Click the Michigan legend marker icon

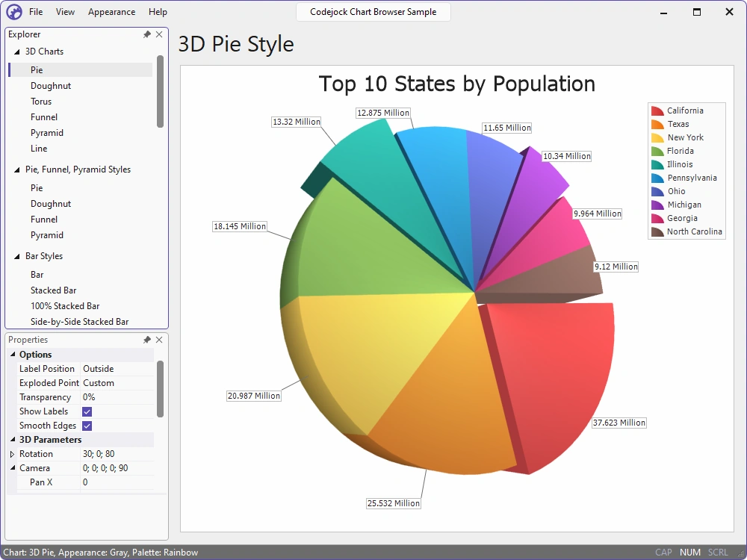657,205
